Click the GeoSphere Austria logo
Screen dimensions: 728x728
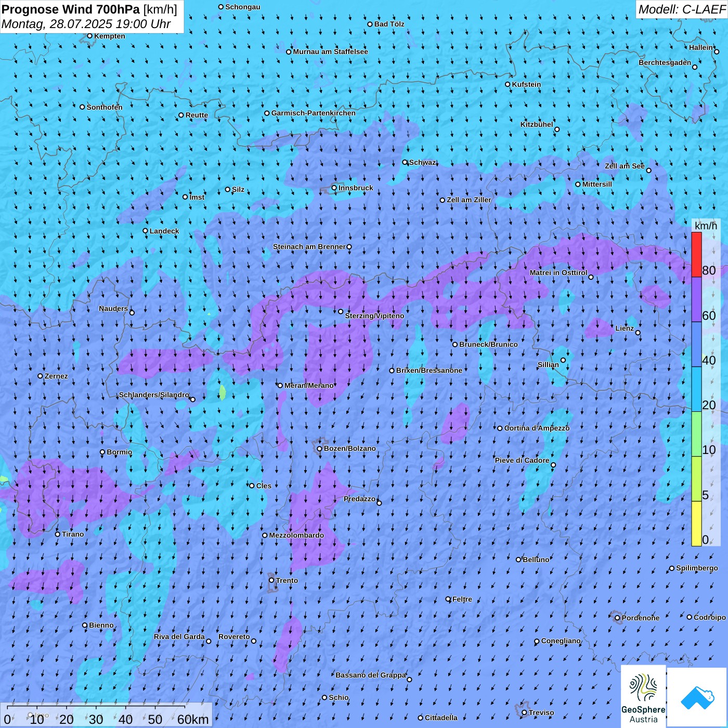click(x=643, y=697)
